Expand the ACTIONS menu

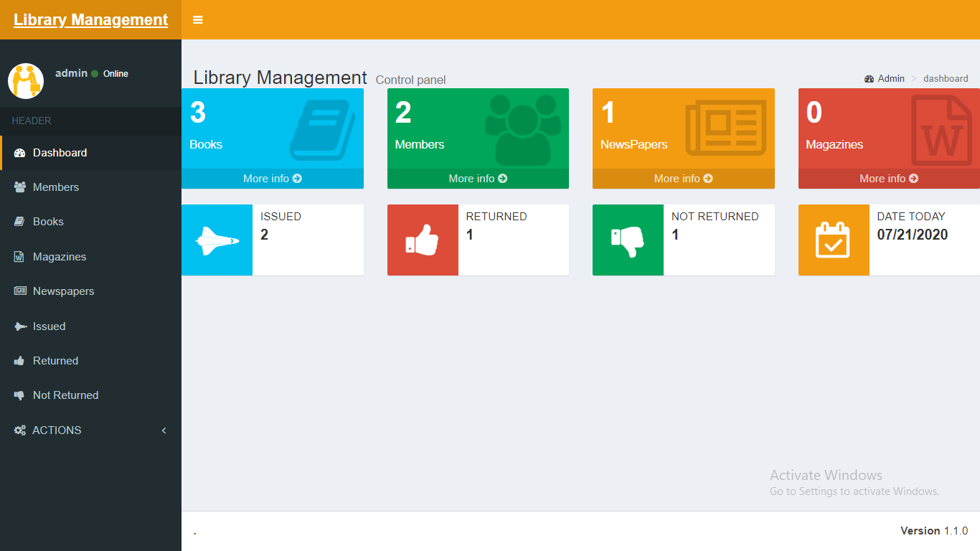[x=56, y=430]
